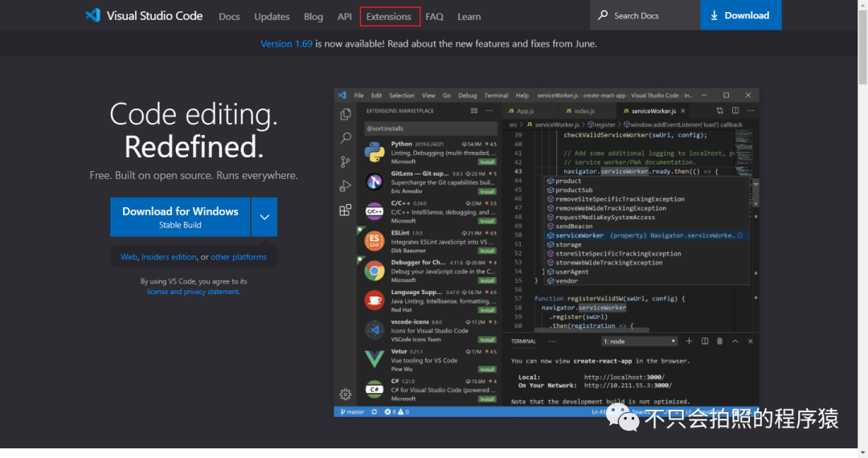
Task: Open the other platforms link
Action: point(239,257)
